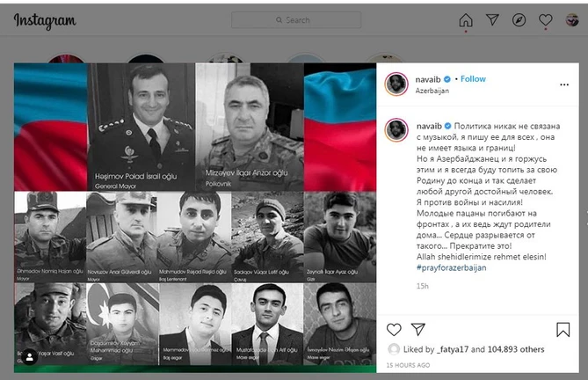Open the three-dot post options menu
This screenshot has height=380, width=588.
click(x=564, y=84)
